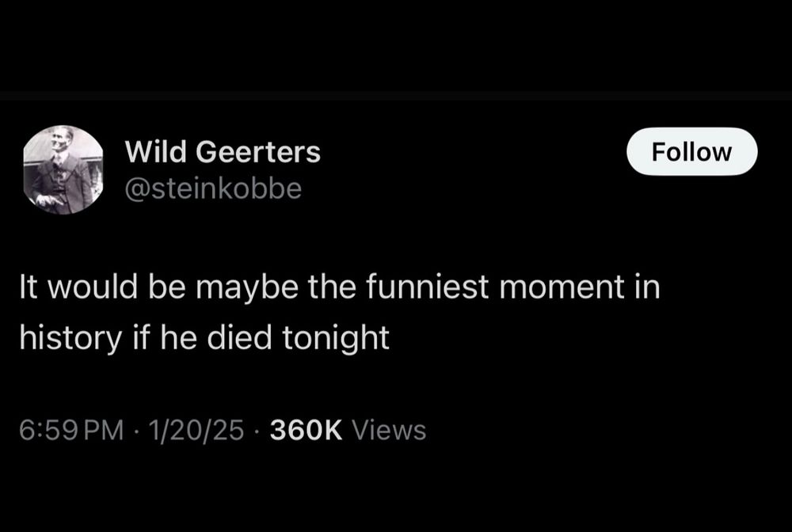Image resolution: width=792 pixels, height=532 pixels.
Task: Click the word history in tweet
Action: coord(70,339)
